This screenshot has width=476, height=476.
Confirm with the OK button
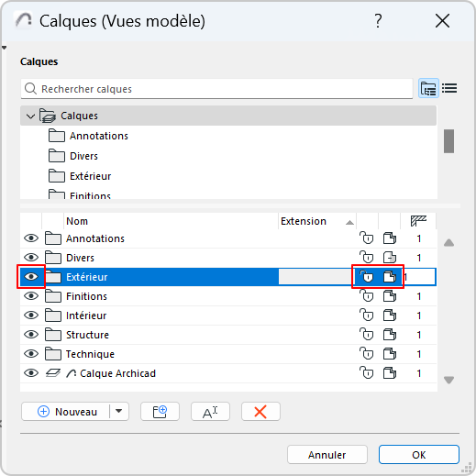tap(419, 455)
